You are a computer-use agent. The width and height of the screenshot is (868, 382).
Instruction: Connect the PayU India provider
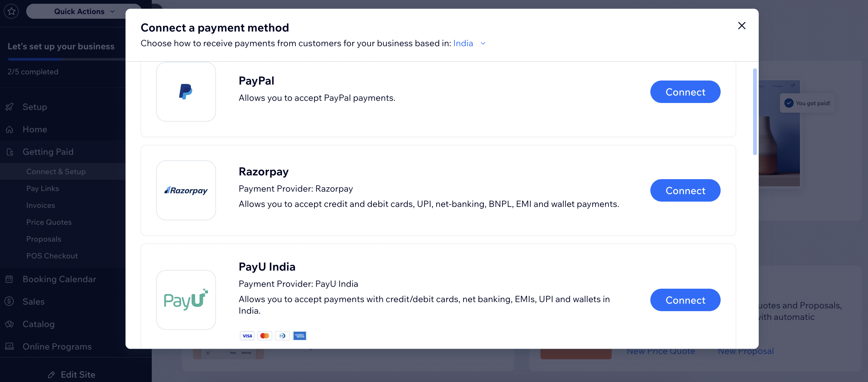pyautogui.click(x=685, y=300)
